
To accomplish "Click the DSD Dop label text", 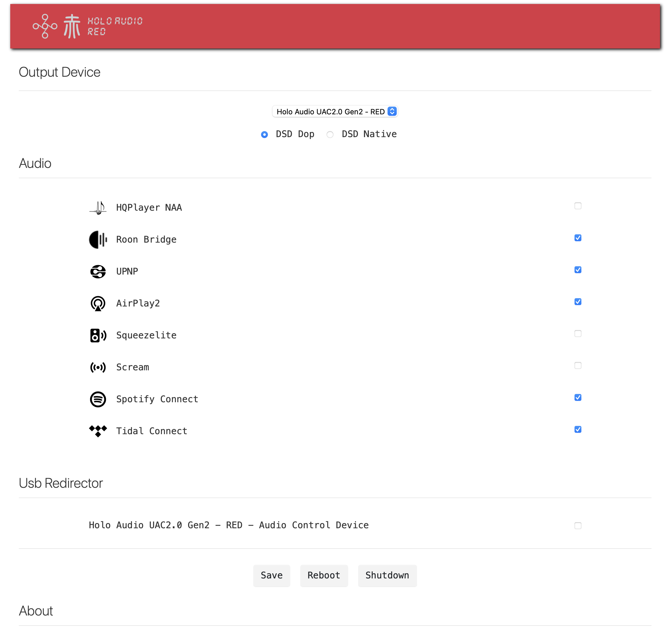I will (x=295, y=134).
